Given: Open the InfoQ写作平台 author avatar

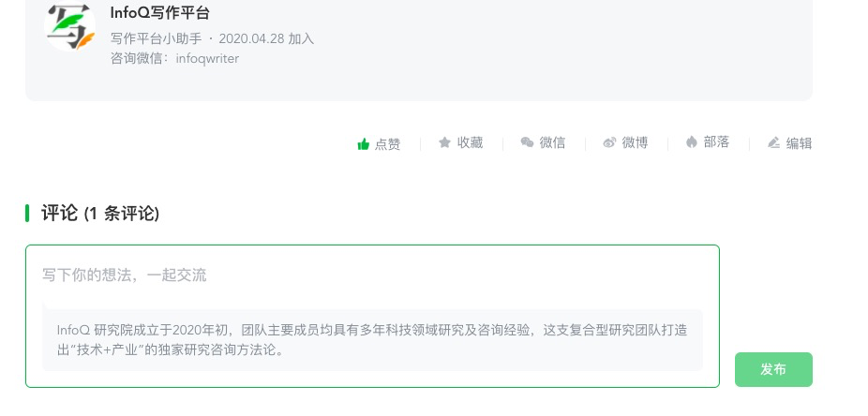Looking at the screenshot, I should 70,26.
